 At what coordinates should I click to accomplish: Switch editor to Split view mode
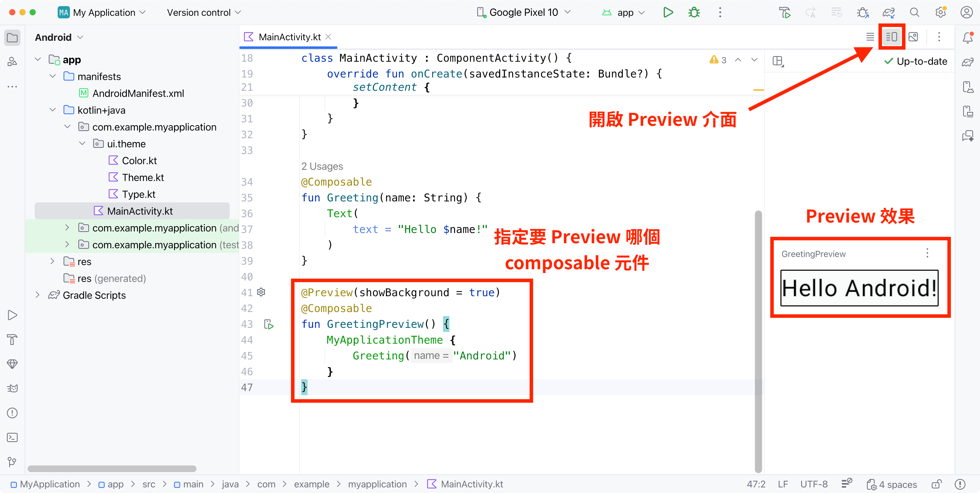(x=891, y=37)
